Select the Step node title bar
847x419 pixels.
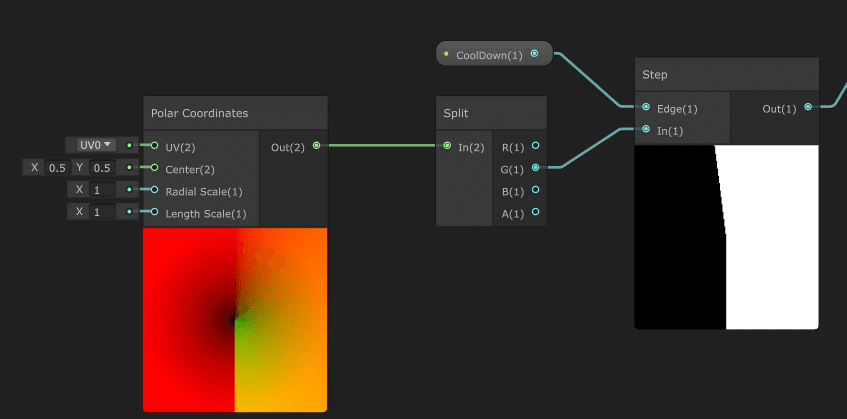727,75
